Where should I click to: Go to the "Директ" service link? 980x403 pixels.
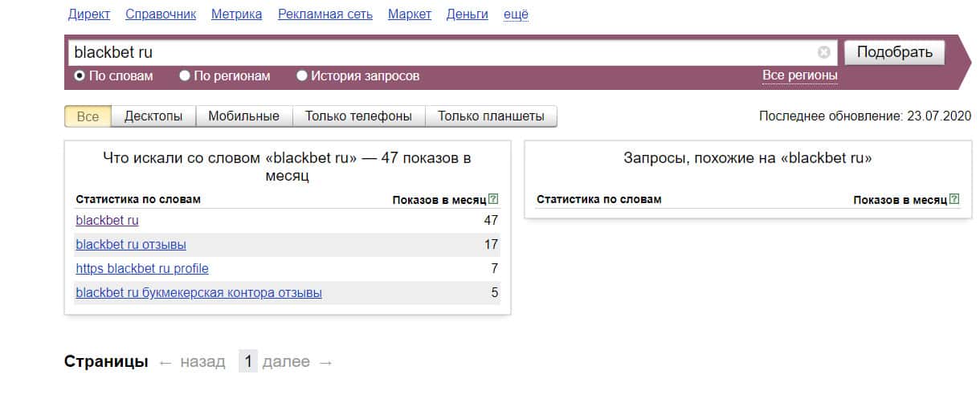[x=89, y=14]
